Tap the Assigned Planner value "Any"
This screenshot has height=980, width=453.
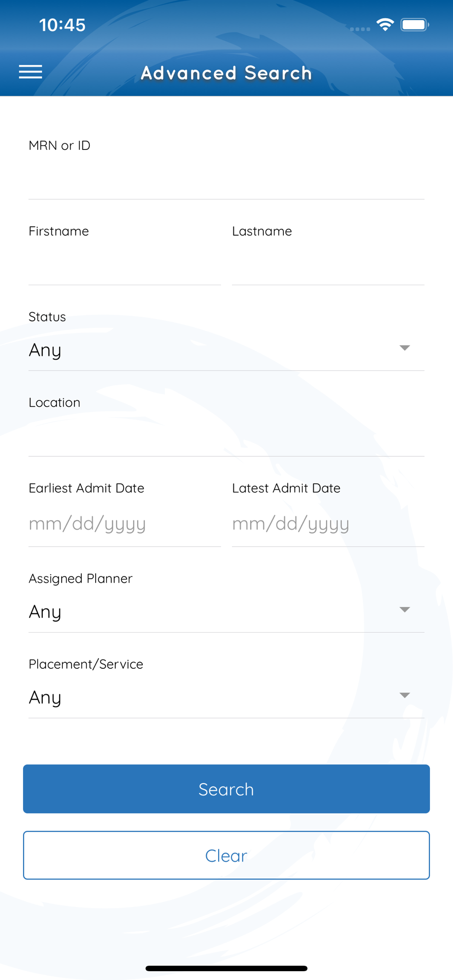[45, 612]
